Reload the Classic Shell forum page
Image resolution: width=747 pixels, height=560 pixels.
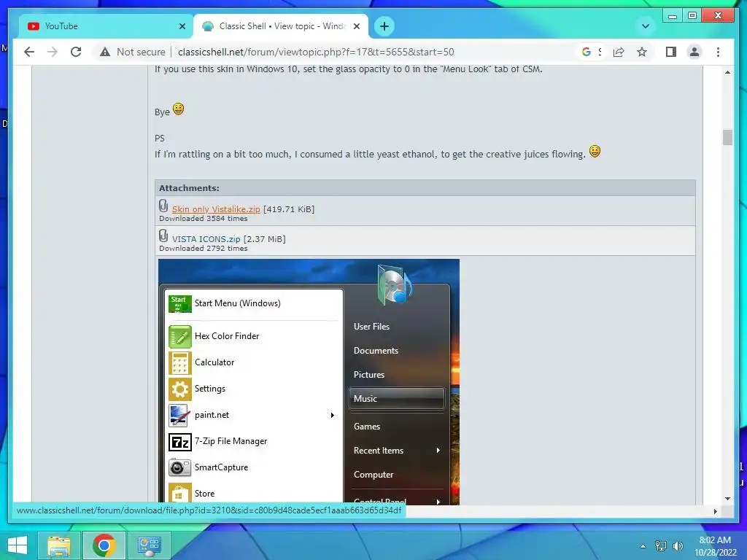coord(76,52)
